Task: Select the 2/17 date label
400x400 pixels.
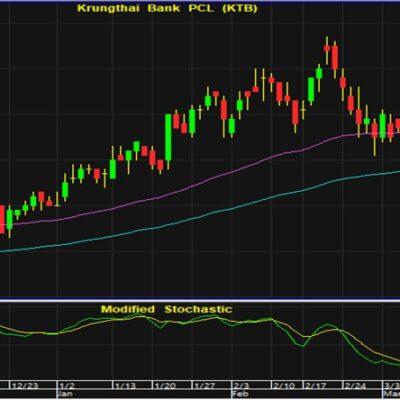Action: [x=316, y=386]
